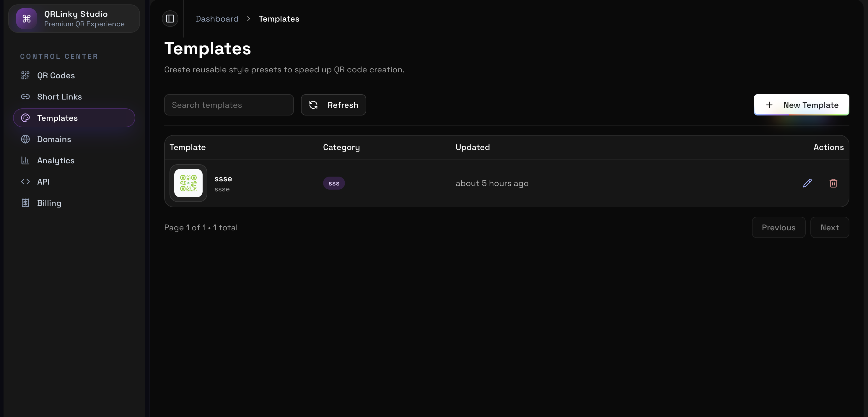The image size is (868, 417).
Task: Open Short Links from the sidebar
Action: pyautogui.click(x=59, y=97)
